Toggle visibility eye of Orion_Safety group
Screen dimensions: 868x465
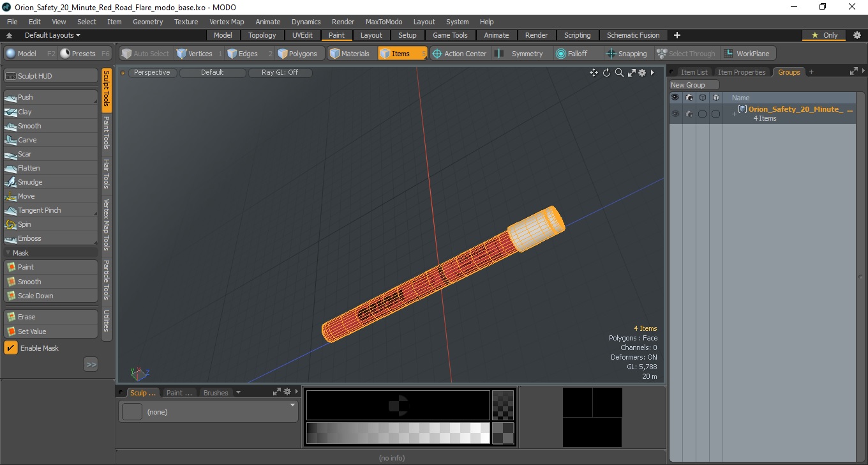coord(675,114)
